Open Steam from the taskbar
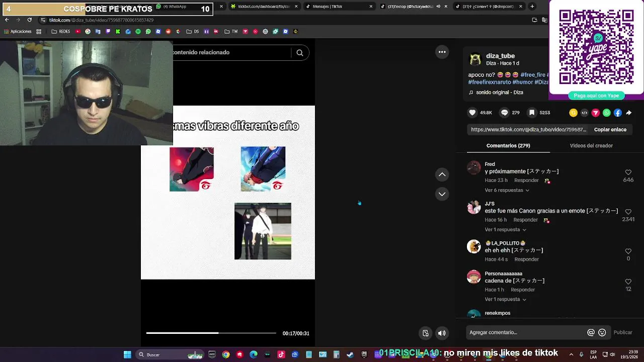The image size is (644, 362). pyautogui.click(x=350, y=354)
